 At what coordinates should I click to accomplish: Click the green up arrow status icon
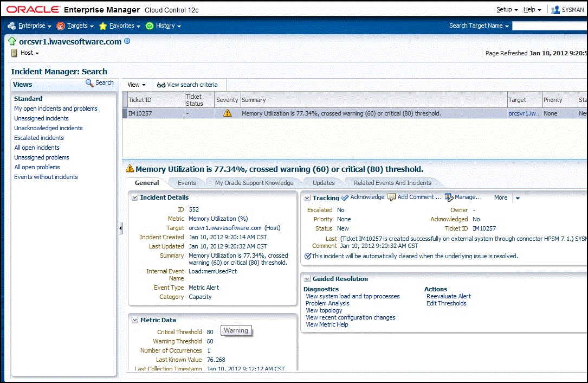click(12, 41)
